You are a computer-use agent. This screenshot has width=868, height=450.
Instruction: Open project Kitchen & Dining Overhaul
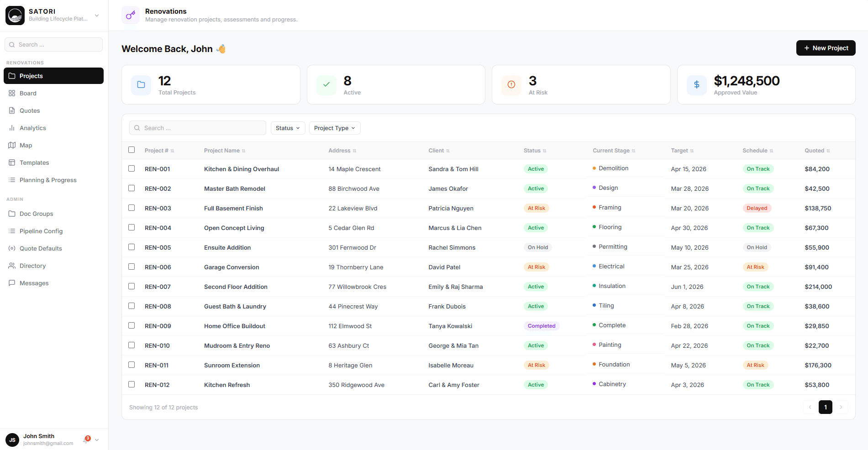tap(242, 169)
